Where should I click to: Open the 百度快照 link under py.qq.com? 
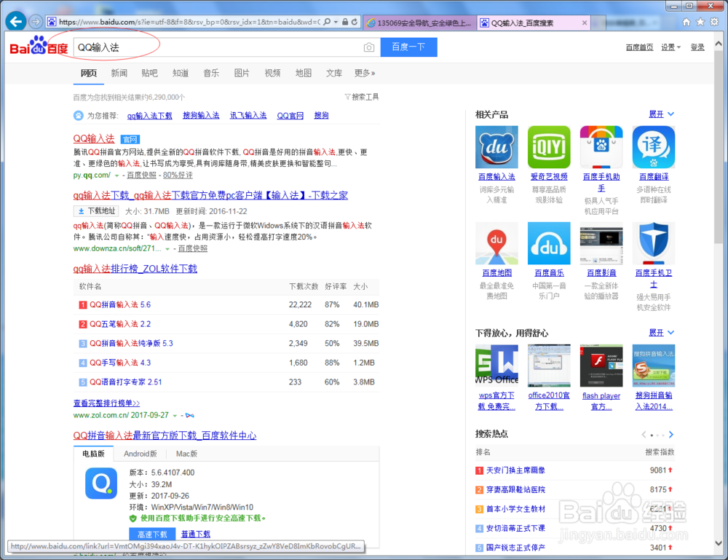click(x=142, y=176)
